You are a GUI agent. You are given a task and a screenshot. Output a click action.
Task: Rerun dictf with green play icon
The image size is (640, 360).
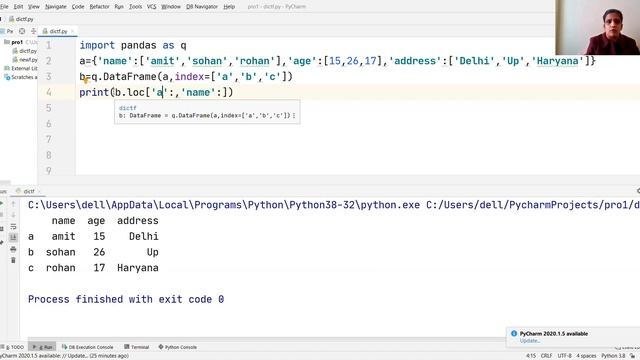pos(2,203)
